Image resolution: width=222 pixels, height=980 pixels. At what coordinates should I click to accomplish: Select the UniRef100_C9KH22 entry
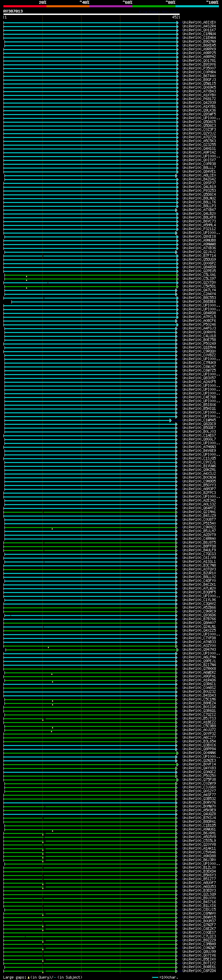pyautogui.click(x=199, y=527)
